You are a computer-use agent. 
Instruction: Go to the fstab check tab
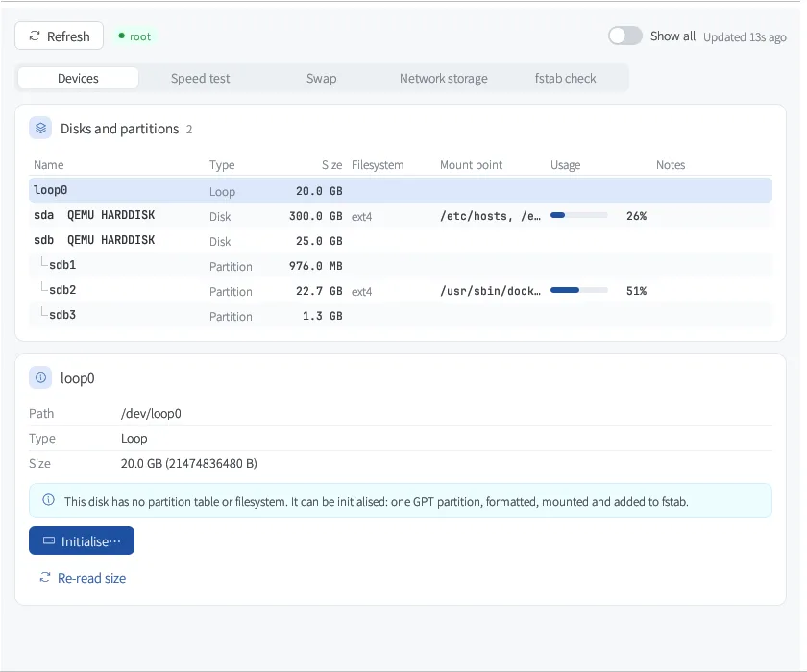[565, 78]
